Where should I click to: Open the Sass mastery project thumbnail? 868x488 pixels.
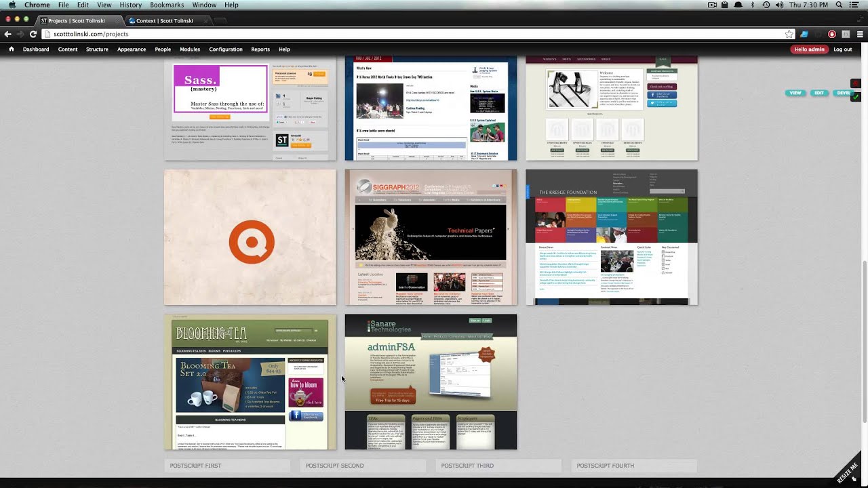tap(250, 108)
